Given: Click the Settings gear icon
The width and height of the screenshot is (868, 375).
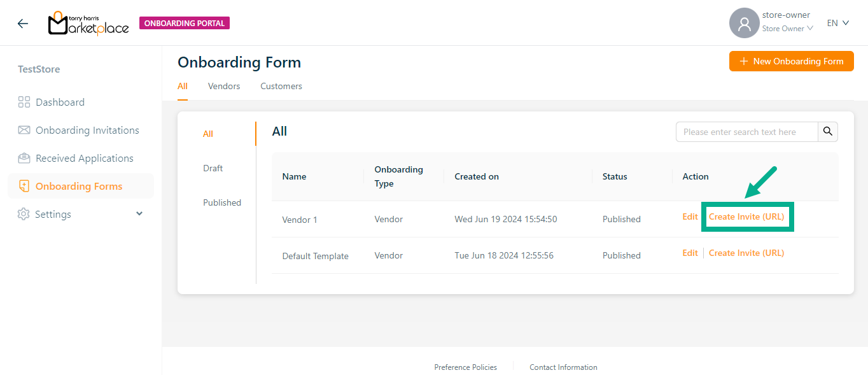Looking at the screenshot, I should 24,215.
